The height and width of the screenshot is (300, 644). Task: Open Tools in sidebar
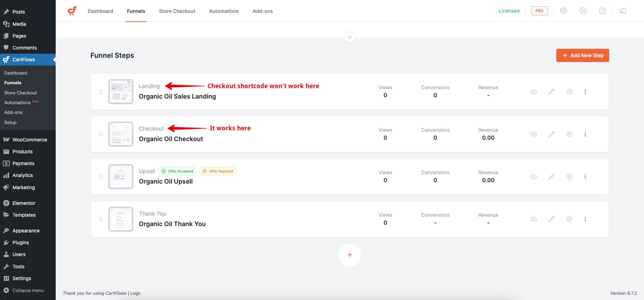point(28,267)
